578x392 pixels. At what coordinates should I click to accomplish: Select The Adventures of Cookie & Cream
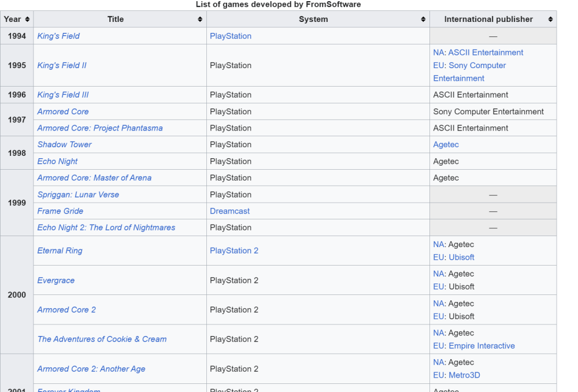102,339
